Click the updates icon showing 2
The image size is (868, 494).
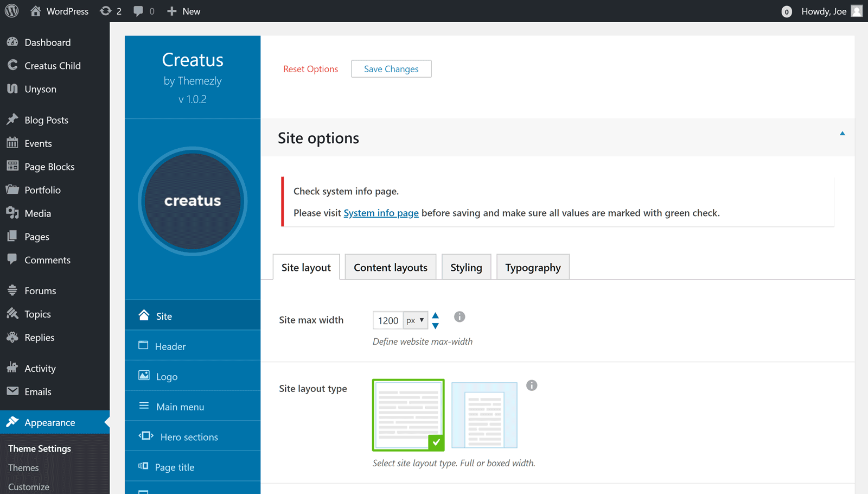(x=105, y=11)
